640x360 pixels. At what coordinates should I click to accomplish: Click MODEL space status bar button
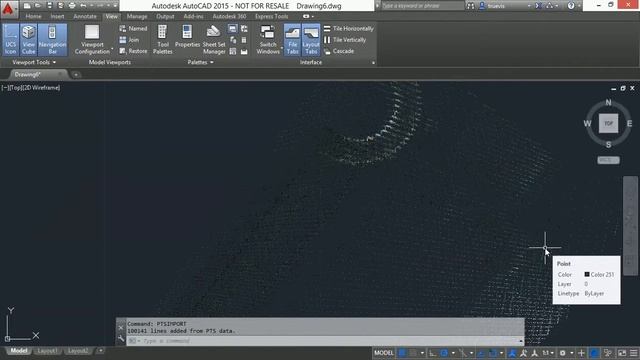384,353
